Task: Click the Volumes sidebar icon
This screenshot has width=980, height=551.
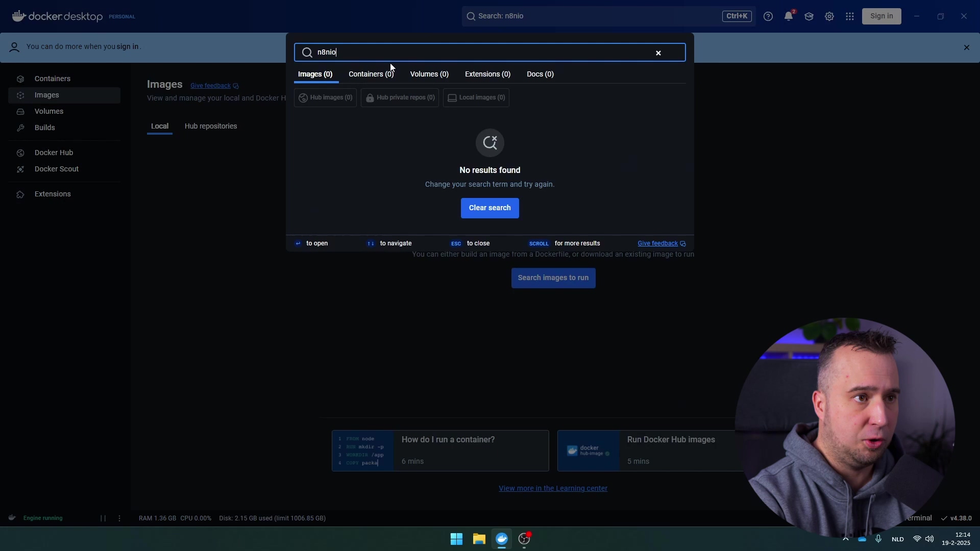Action: pos(20,112)
